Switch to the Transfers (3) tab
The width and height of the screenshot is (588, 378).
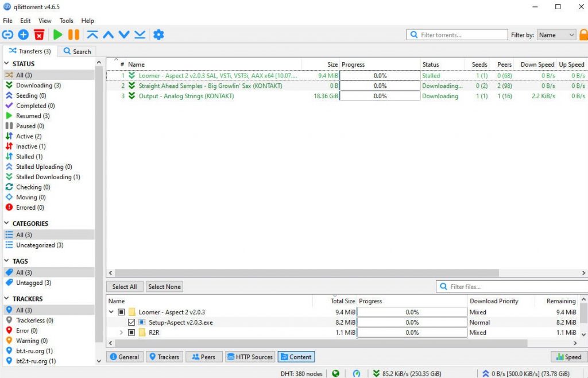click(30, 51)
